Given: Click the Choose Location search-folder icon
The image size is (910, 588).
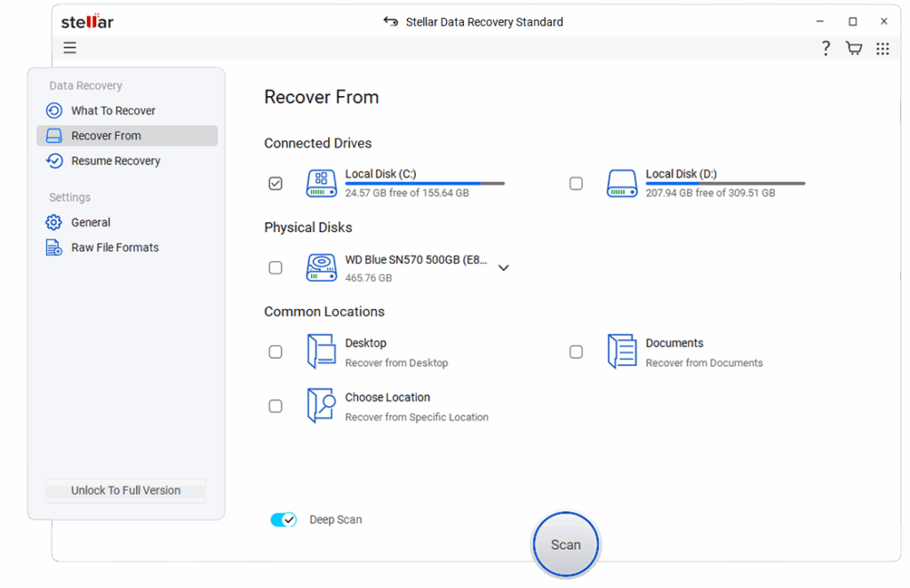Looking at the screenshot, I should (322, 405).
